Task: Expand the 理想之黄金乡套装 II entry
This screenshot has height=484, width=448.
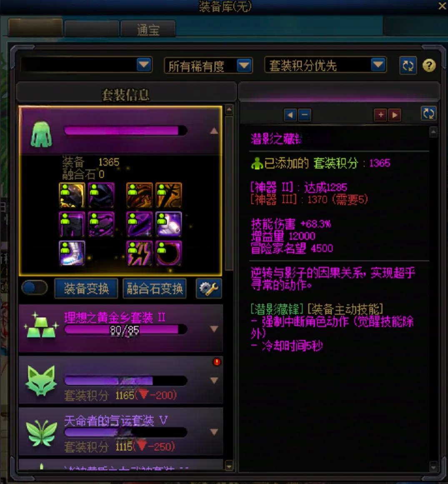Action: pos(214,329)
